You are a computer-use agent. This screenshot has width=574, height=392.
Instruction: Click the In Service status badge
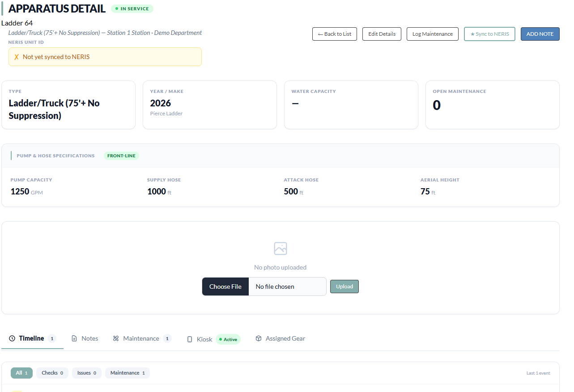tap(132, 8)
